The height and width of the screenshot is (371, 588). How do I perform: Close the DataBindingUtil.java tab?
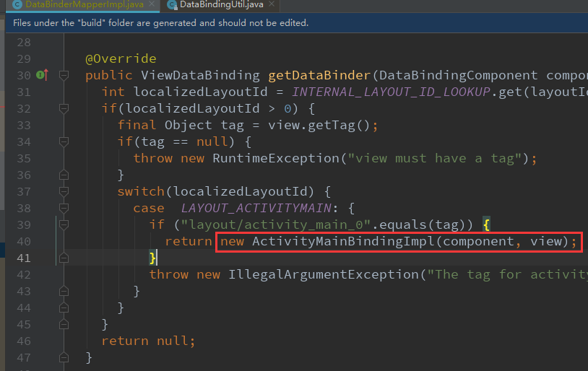[x=272, y=4]
